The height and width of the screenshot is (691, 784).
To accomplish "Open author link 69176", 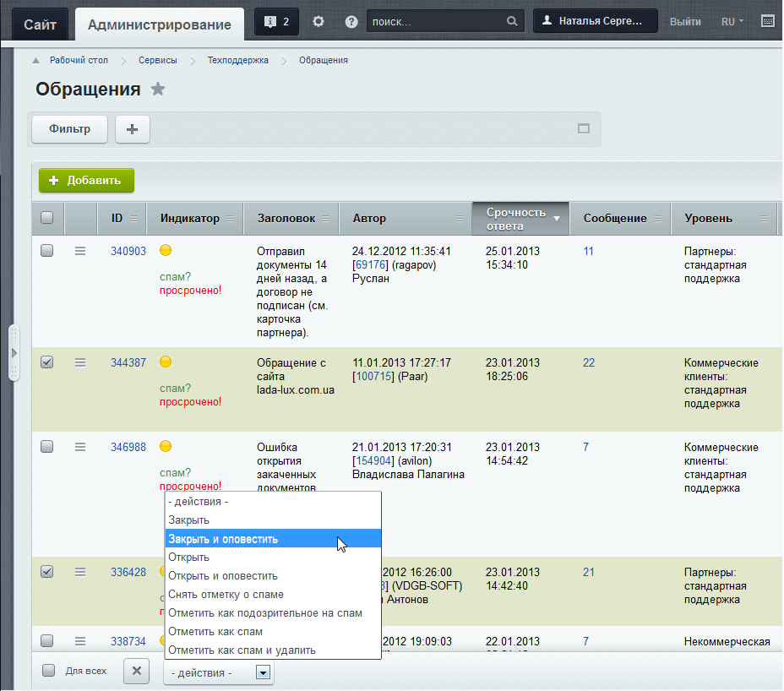I will point(371,264).
